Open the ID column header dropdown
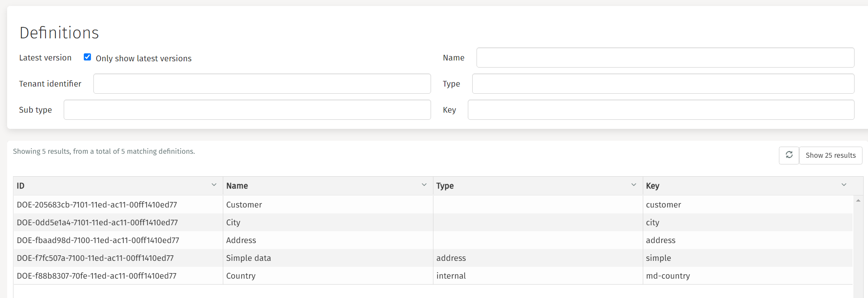The image size is (868, 298). pyautogui.click(x=214, y=185)
